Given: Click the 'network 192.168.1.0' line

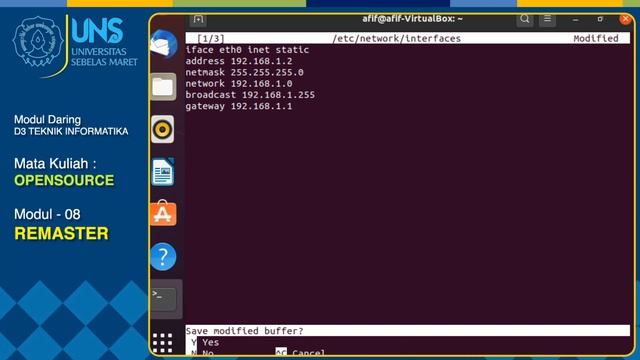Looking at the screenshot, I should coord(239,84).
